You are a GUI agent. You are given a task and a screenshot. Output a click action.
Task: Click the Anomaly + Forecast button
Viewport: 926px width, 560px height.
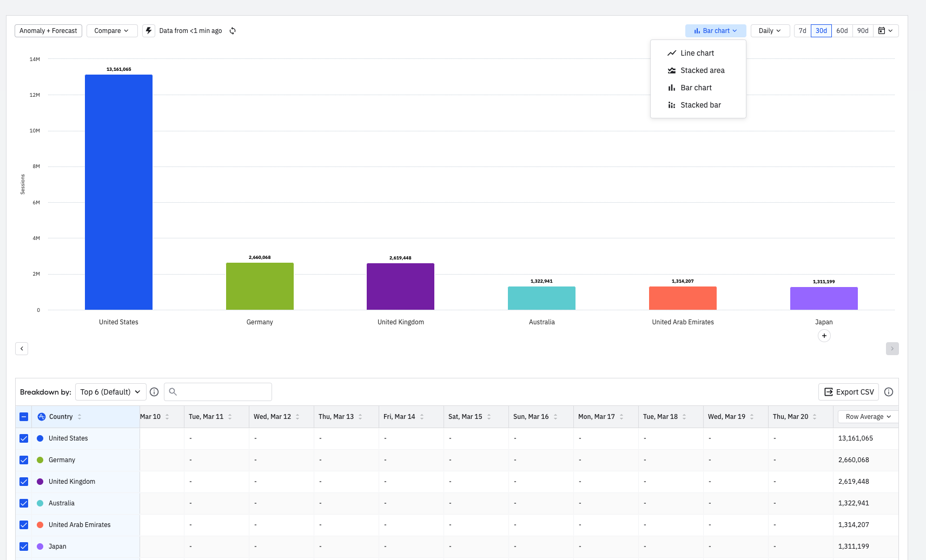click(x=48, y=31)
